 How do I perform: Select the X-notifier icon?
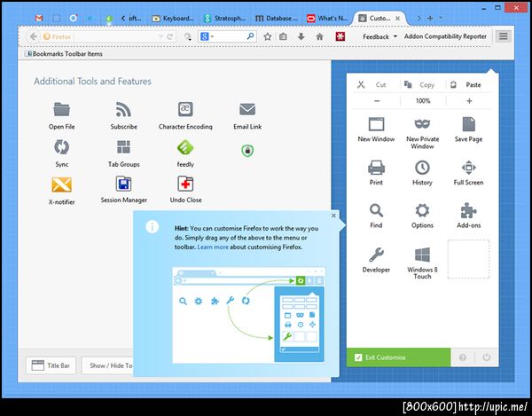(x=61, y=184)
